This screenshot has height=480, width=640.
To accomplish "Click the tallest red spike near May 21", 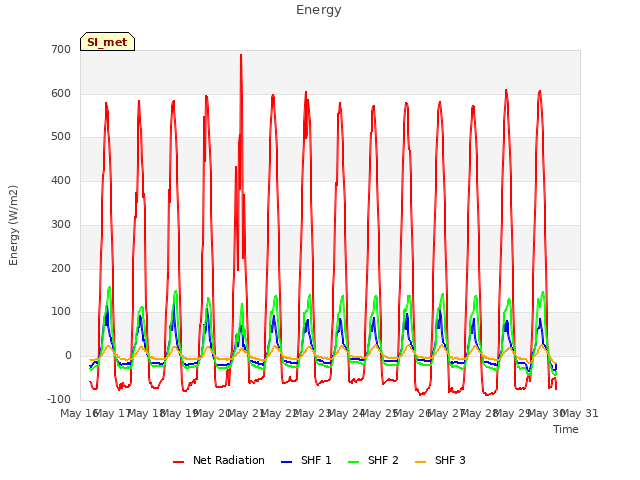I will [241, 57].
